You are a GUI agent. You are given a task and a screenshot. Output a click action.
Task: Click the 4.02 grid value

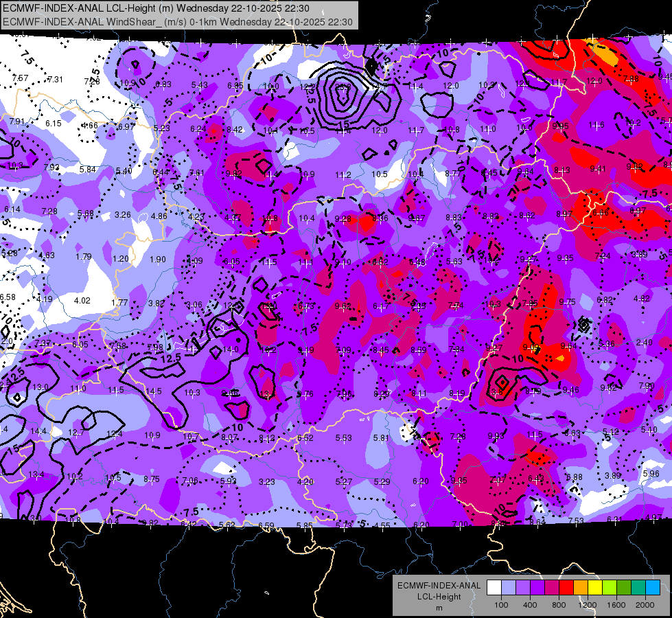[x=82, y=301]
